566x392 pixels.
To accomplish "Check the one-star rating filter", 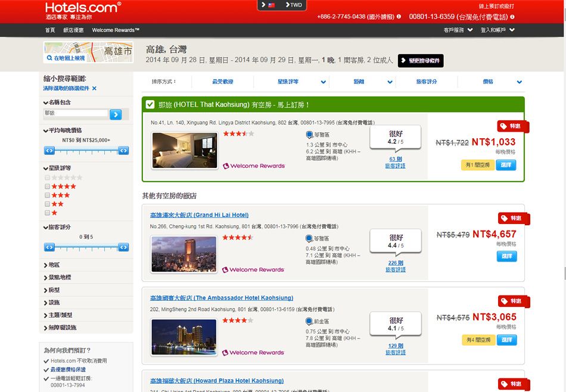I will point(47,213).
